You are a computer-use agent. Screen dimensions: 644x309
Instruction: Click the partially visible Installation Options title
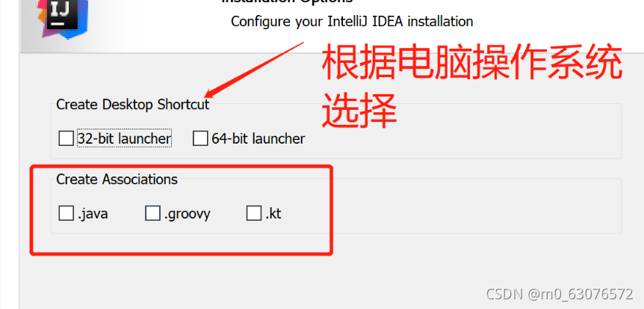pos(288,1)
